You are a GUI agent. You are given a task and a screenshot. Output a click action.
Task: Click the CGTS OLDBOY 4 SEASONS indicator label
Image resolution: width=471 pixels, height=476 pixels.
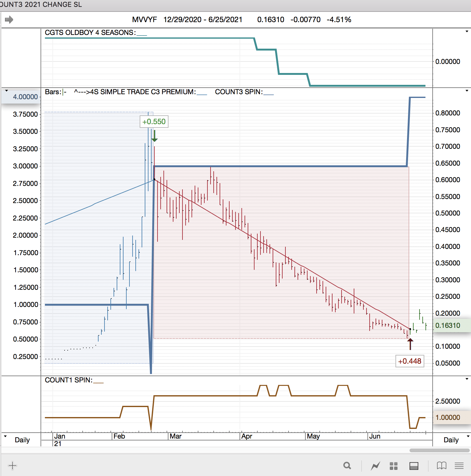[x=90, y=33]
